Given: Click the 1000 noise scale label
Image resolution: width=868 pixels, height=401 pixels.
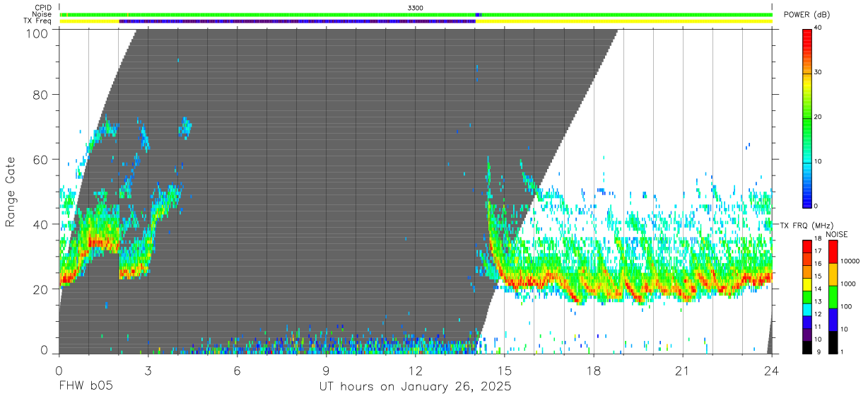Looking at the screenshot, I should 848,284.
